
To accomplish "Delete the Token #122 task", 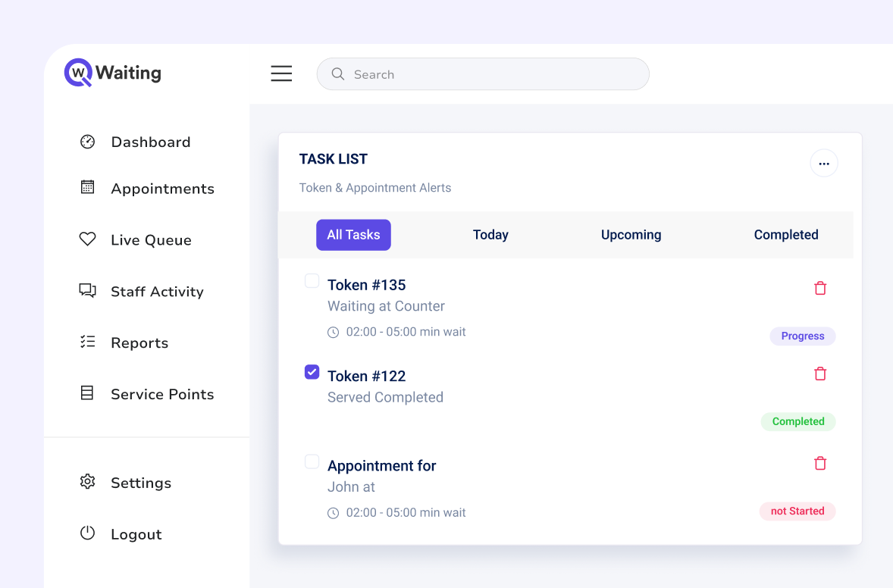I will click(820, 374).
